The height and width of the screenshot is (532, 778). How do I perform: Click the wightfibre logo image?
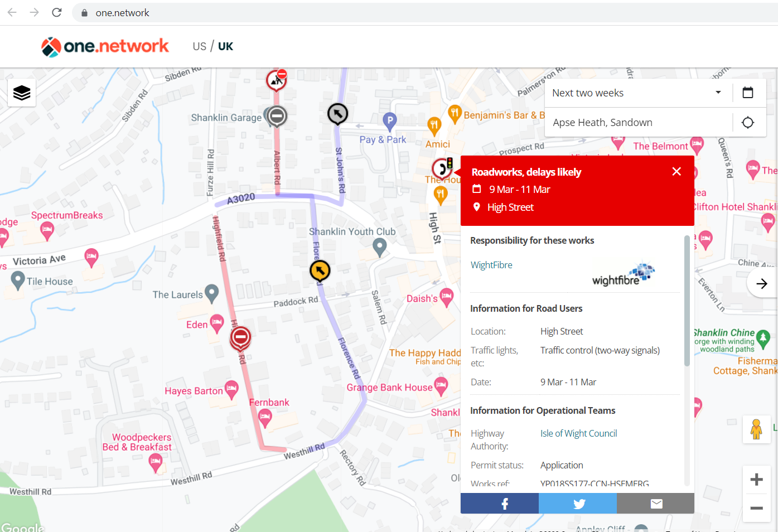(x=624, y=274)
